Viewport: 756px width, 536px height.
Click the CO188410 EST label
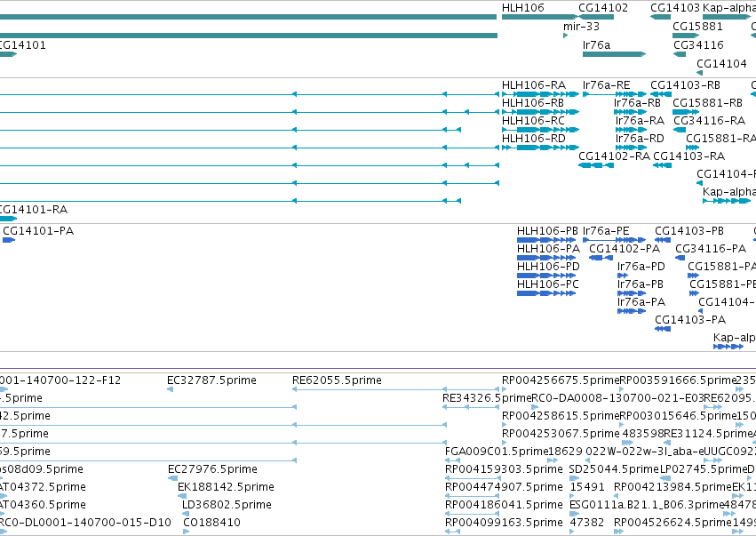click(x=211, y=523)
